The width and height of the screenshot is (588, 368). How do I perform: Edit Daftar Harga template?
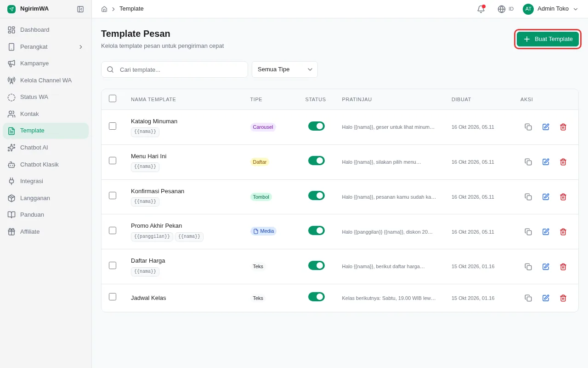pos(546,267)
